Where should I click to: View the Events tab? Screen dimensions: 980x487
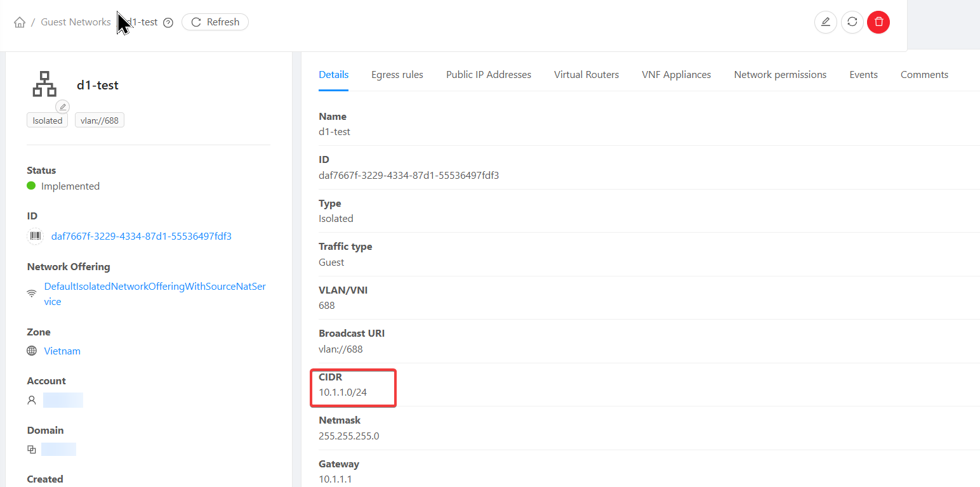863,75
